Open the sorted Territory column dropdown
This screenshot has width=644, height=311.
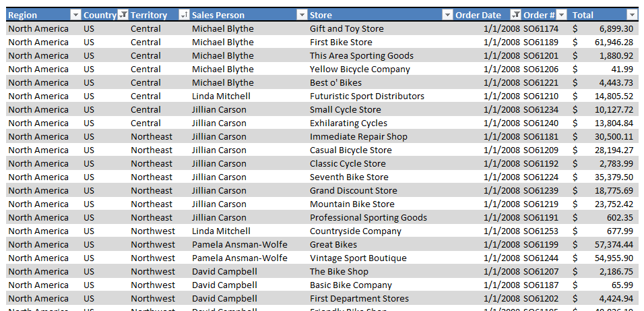click(x=184, y=16)
